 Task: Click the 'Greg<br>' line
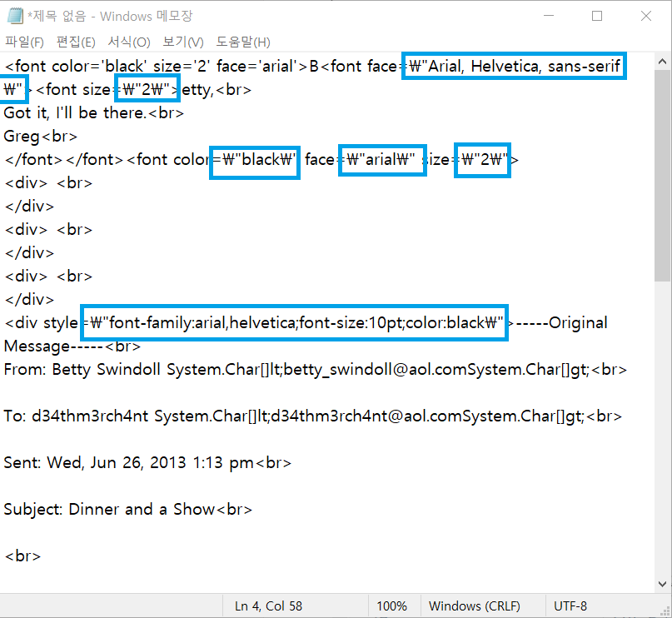tap(41, 137)
